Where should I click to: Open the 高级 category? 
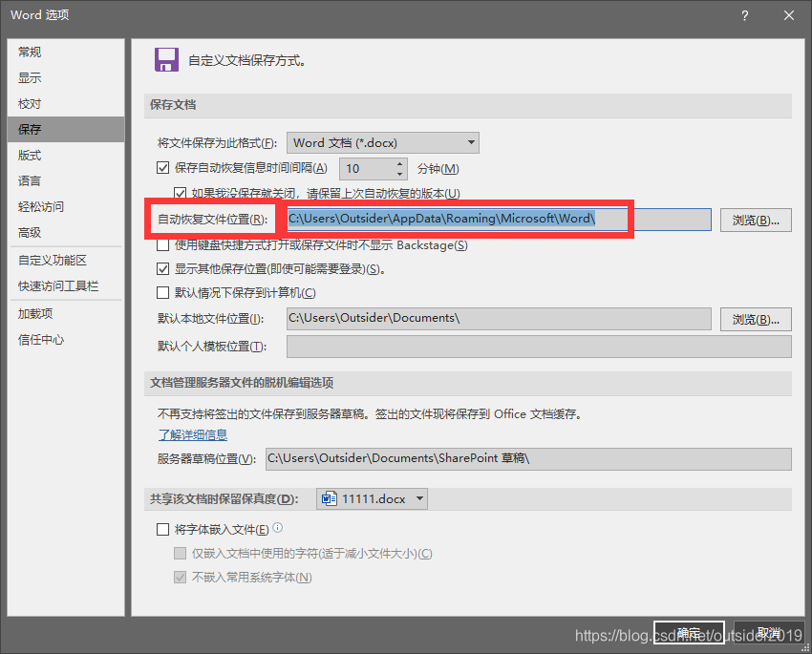pyautogui.click(x=66, y=233)
